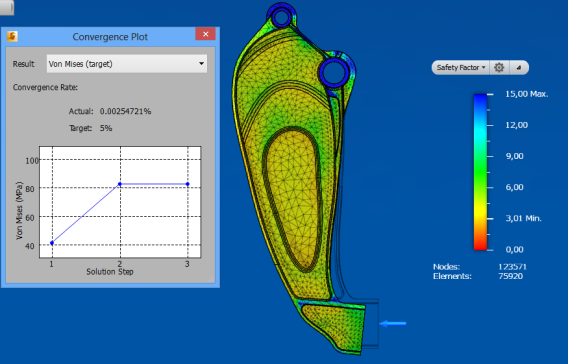Select the step 1 data point on plot
Screen dimensions: 568x364
52,243
